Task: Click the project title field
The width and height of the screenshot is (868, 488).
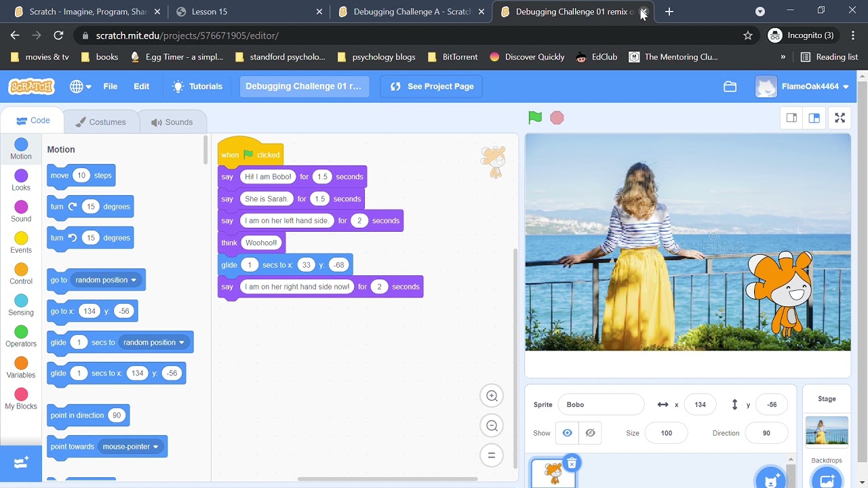Action: [303, 87]
